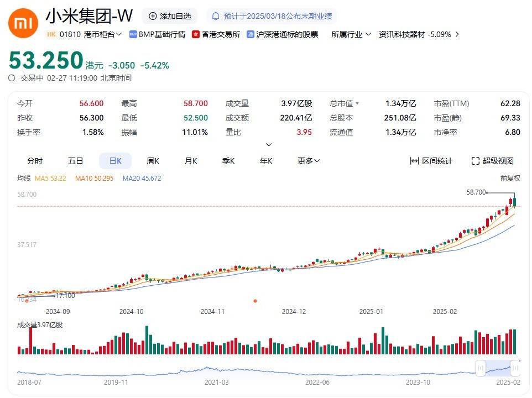Select the 年K chart tab
The width and height of the screenshot is (532, 398).
point(266,161)
